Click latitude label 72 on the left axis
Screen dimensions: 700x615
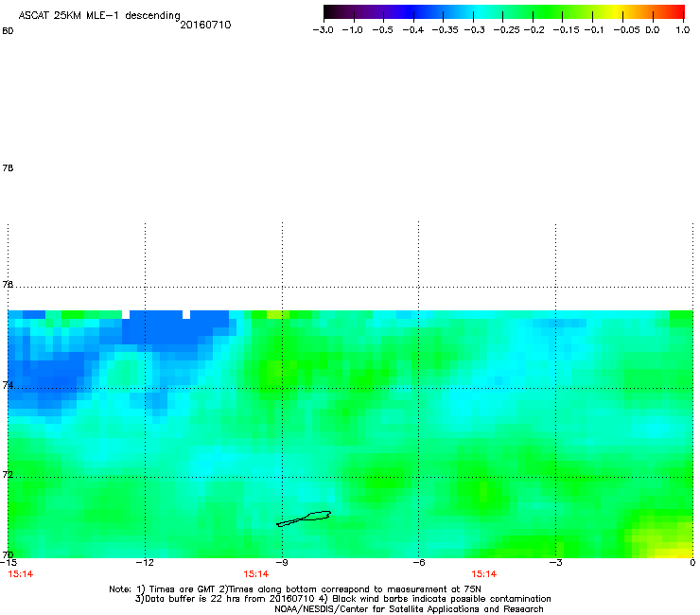click(8, 474)
